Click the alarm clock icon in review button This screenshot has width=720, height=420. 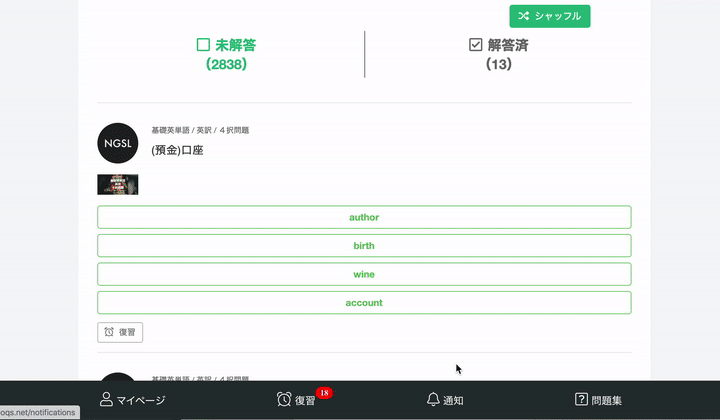(109, 332)
